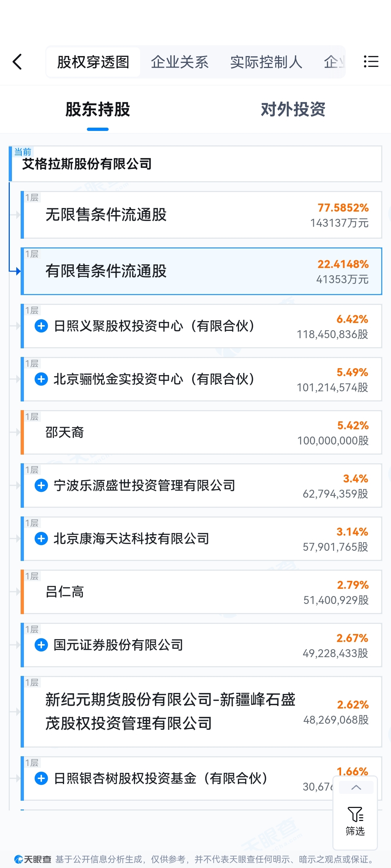
Task: Switch to 企业关系 tab
Action: pyautogui.click(x=180, y=62)
